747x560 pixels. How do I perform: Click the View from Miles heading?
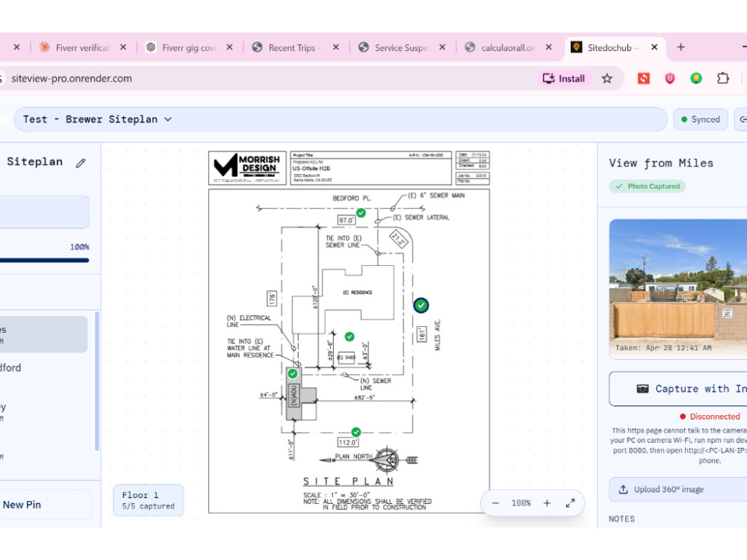pos(661,164)
